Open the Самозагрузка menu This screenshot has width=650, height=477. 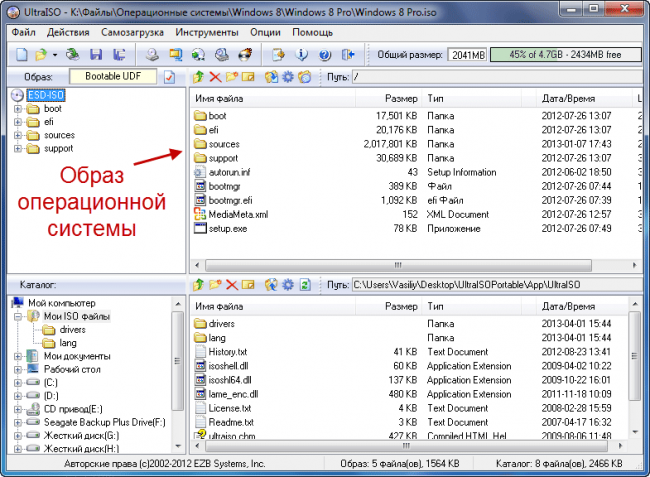point(132,32)
